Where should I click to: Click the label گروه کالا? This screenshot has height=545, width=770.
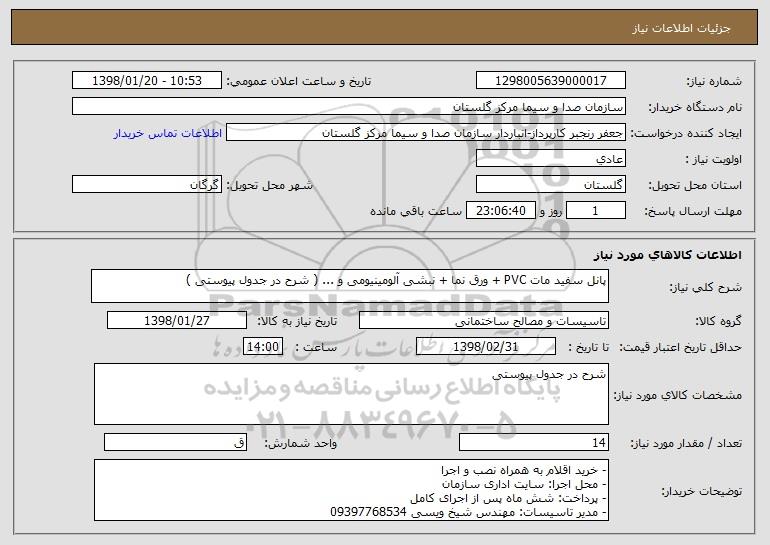click(719, 321)
